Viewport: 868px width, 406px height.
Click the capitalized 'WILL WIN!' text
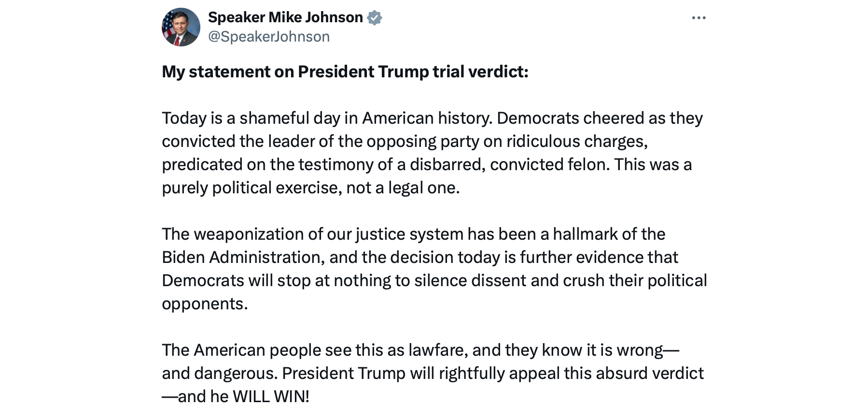[270, 396]
